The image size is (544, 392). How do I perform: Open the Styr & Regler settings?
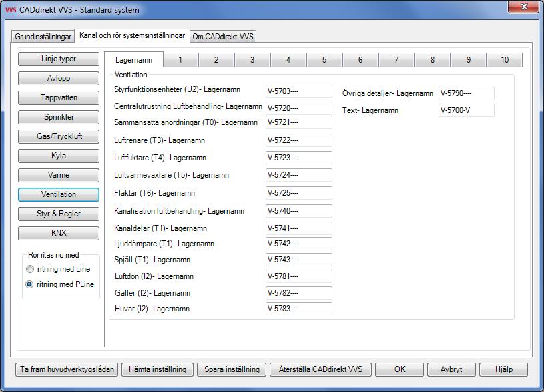(59, 214)
